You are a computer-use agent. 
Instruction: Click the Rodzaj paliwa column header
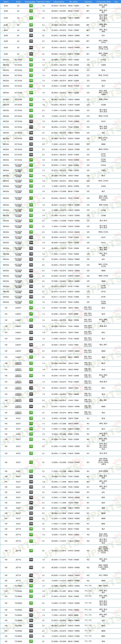click(30, 2)
